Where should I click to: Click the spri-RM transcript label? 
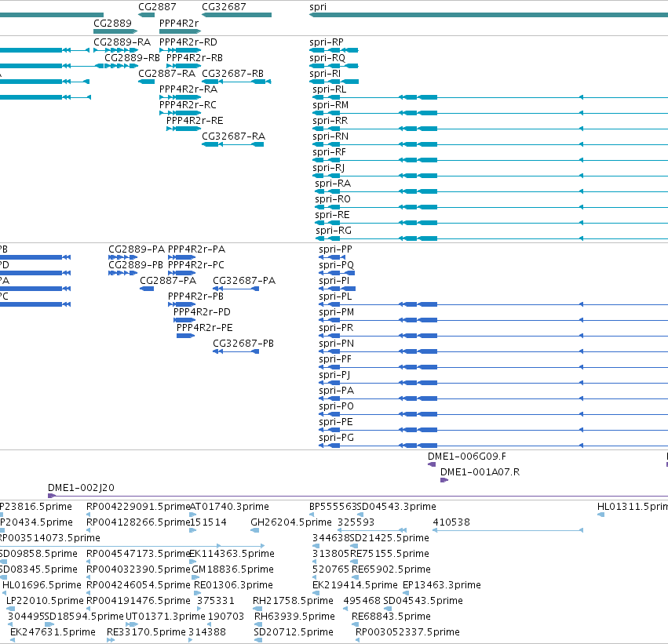point(330,105)
